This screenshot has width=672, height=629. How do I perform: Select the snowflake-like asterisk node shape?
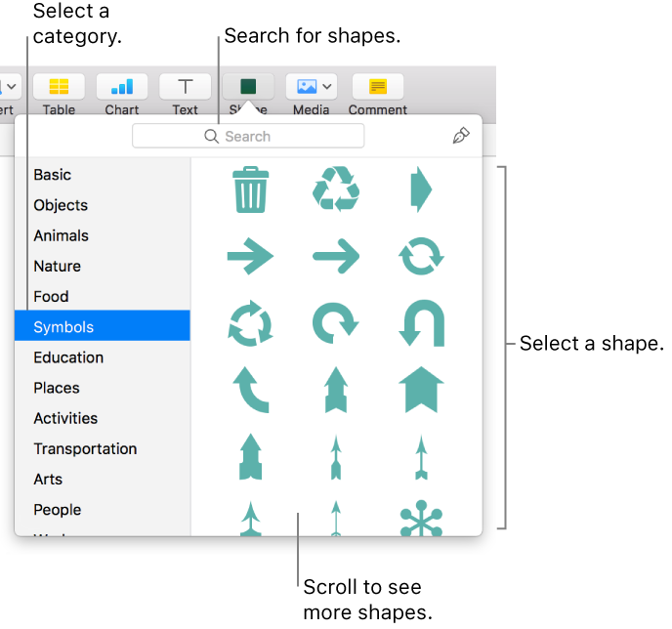click(421, 518)
